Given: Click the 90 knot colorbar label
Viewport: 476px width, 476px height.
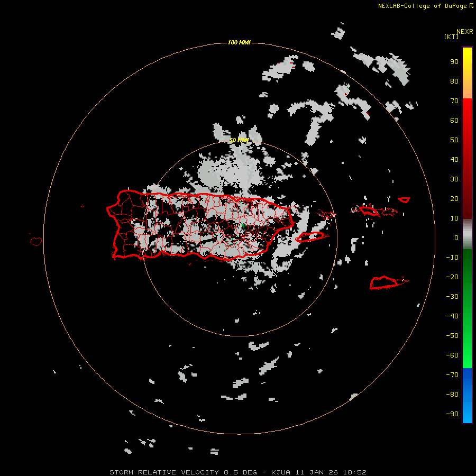Looking at the screenshot, I should 454,62.
